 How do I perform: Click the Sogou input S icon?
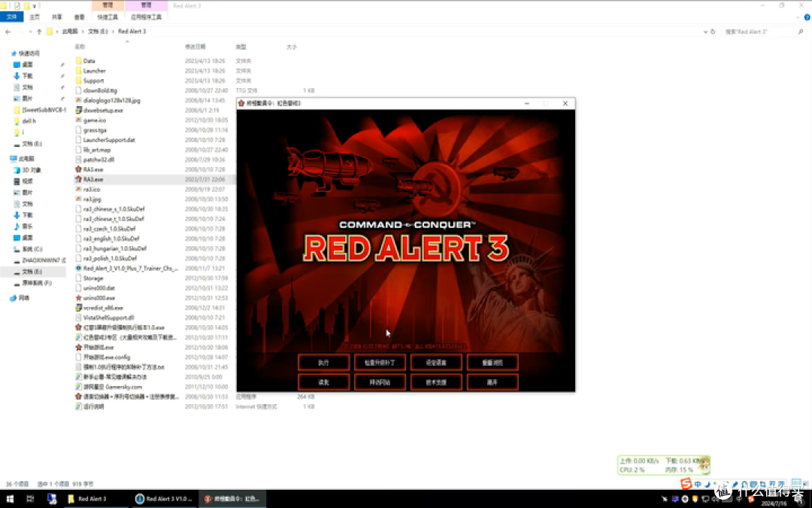coord(686,484)
